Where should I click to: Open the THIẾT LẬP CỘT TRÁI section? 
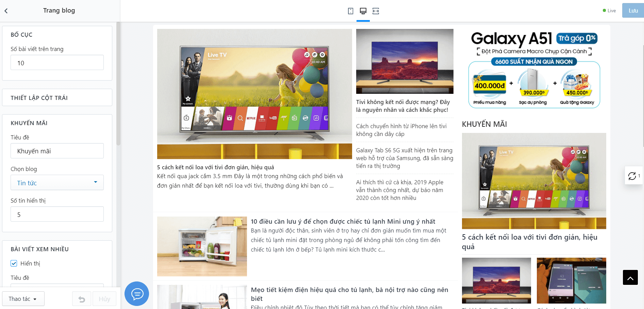click(57, 98)
